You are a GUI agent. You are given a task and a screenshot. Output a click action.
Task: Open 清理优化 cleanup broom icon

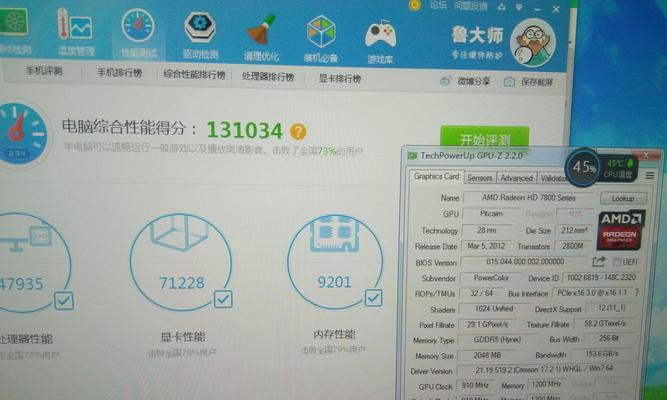261,30
